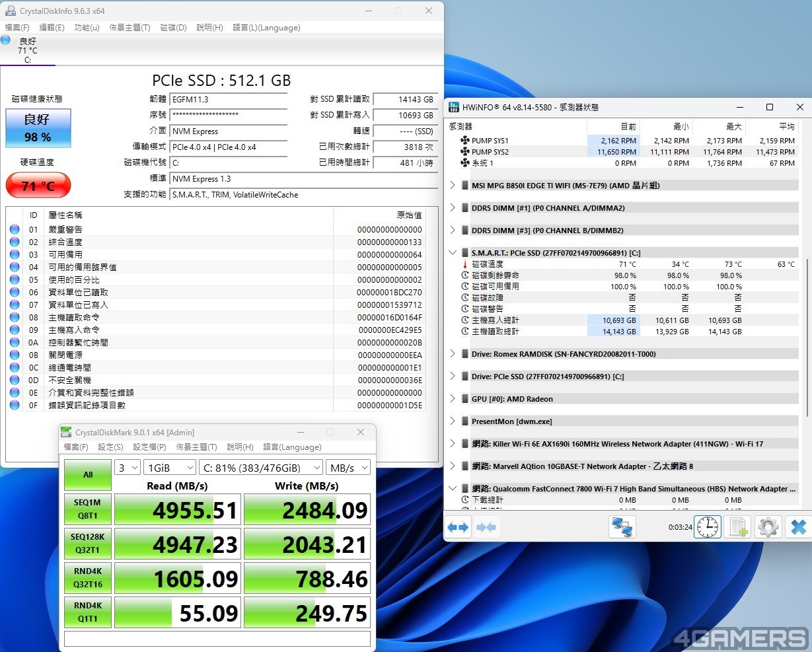
Task: Reset HWiNFO elapsed timer clock icon
Action: [x=708, y=527]
